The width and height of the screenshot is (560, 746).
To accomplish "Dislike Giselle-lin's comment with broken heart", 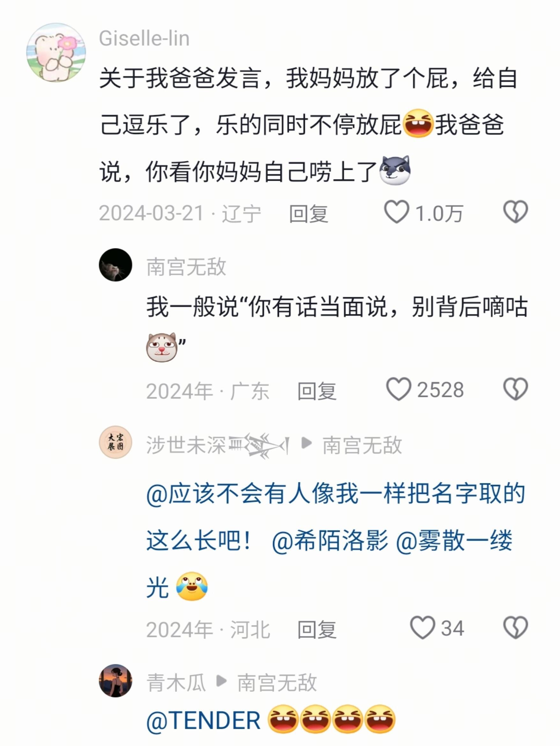I will (x=515, y=212).
